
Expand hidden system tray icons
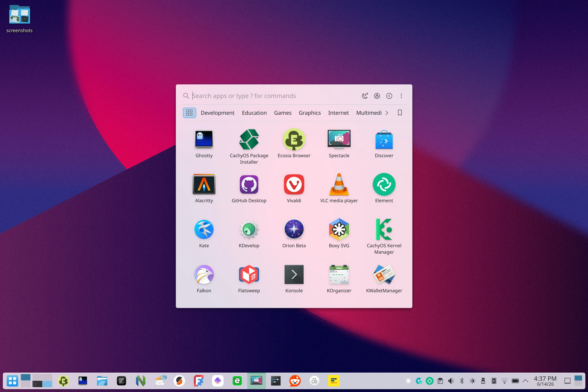click(x=525, y=381)
